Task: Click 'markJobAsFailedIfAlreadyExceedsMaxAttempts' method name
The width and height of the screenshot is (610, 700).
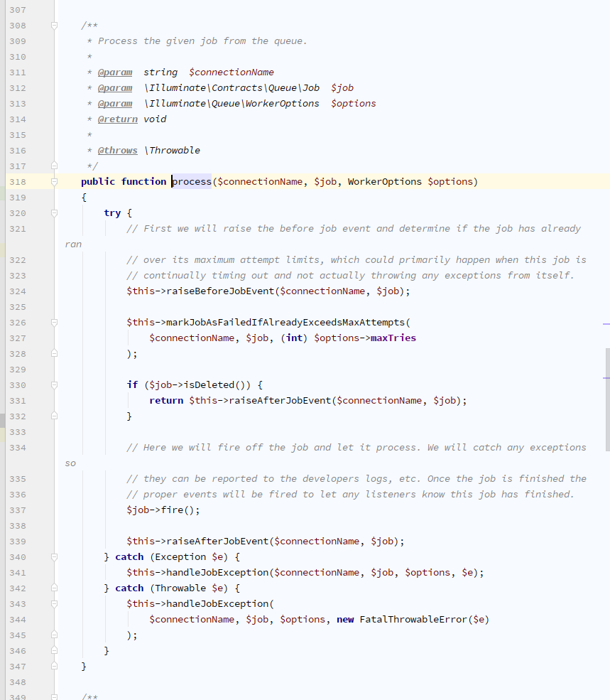Action: coord(285,323)
